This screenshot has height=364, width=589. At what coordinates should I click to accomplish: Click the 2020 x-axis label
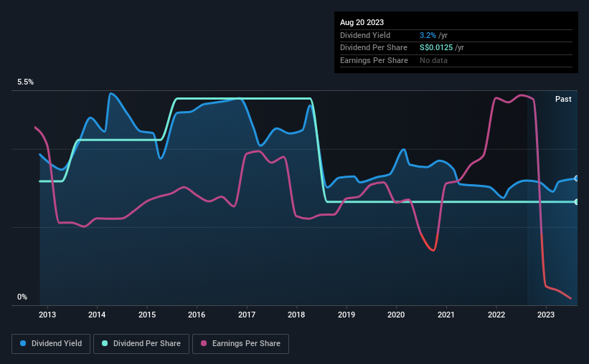coord(396,315)
